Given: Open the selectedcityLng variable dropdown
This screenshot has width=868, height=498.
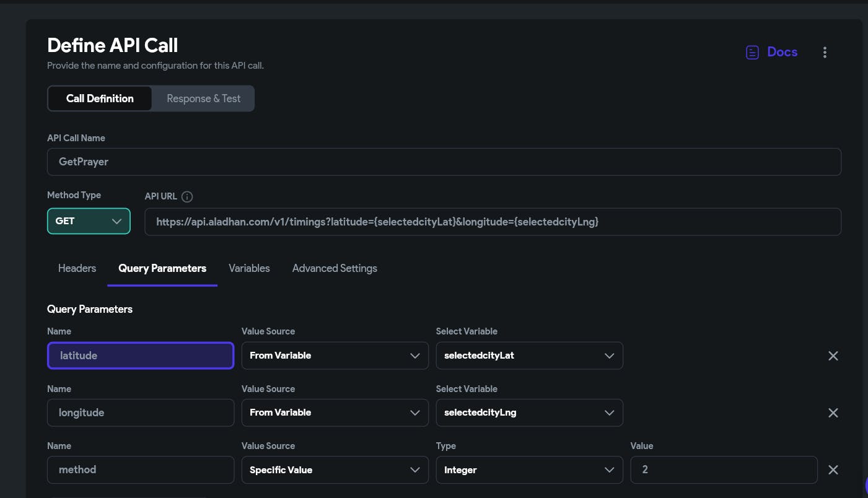Looking at the screenshot, I should (x=529, y=413).
